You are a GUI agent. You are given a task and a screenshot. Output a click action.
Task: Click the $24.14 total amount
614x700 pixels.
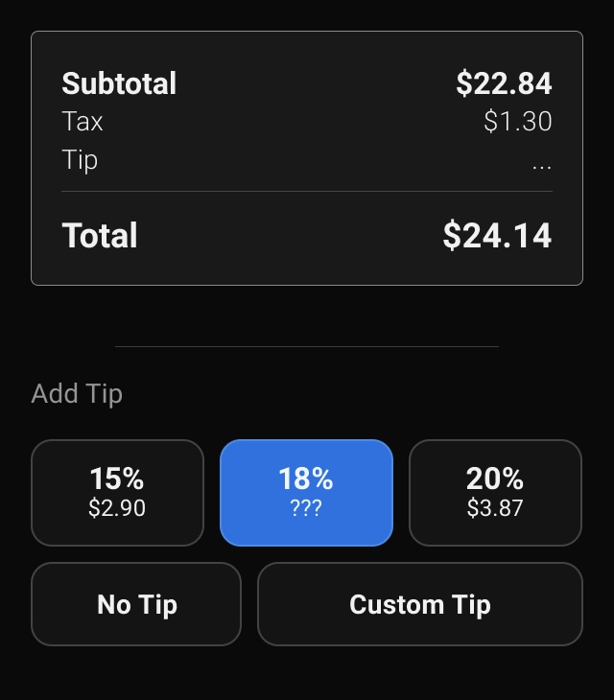point(497,236)
